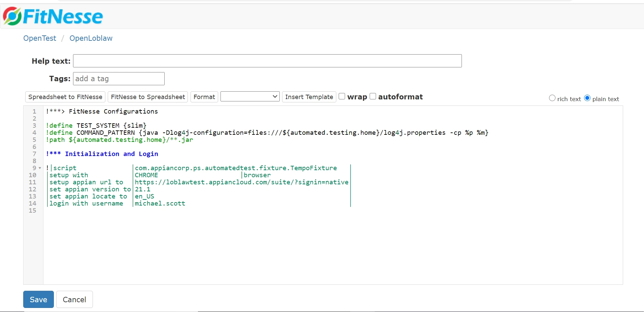Click 'Initialization and Login' heading line
Screen dimensions: 644x312
102,154
